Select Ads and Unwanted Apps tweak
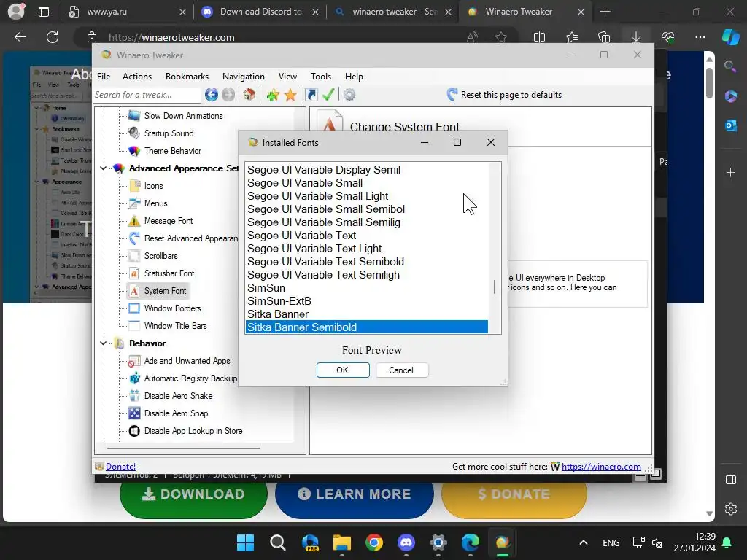This screenshot has width=747, height=560. 187,361
